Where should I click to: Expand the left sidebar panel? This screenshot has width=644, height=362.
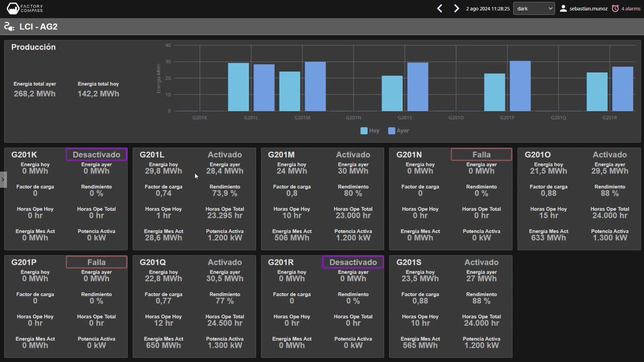pyautogui.click(x=3, y=180)
